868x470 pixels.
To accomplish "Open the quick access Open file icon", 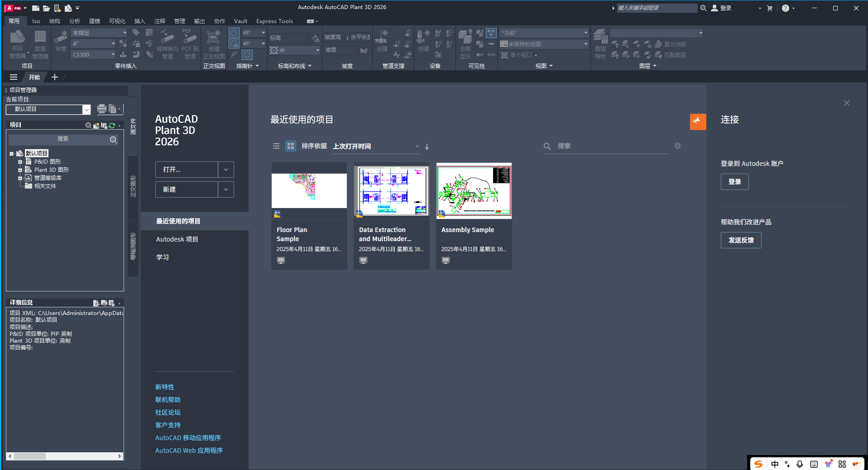I will [46, 8].
